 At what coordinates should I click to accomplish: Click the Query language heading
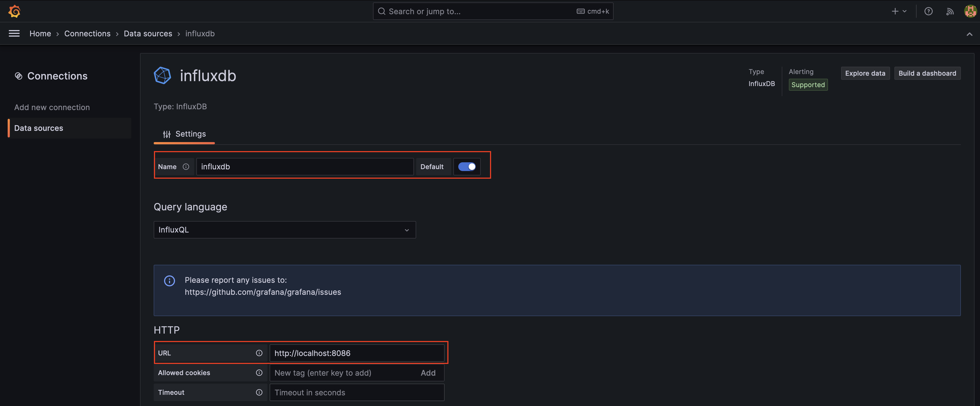click(x=190, y=207)
